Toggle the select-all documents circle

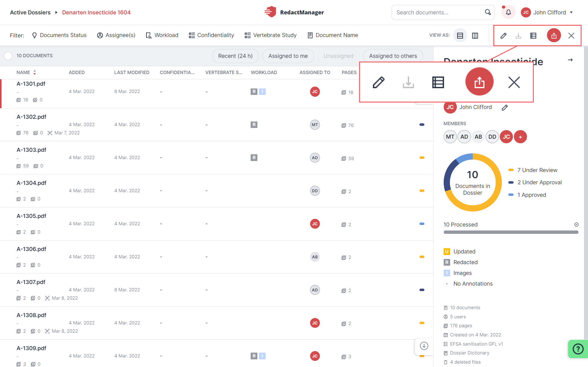point(8,56)
